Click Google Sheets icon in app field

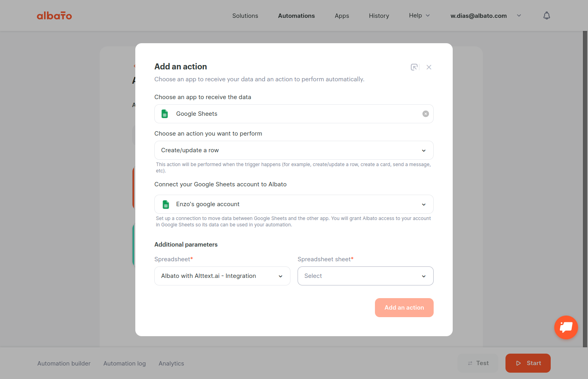point(165,114)
